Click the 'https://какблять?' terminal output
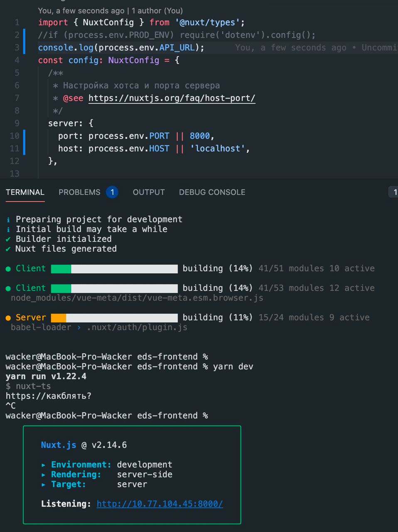Viewport: 398px width, 532px height. (x=48, y=396)
